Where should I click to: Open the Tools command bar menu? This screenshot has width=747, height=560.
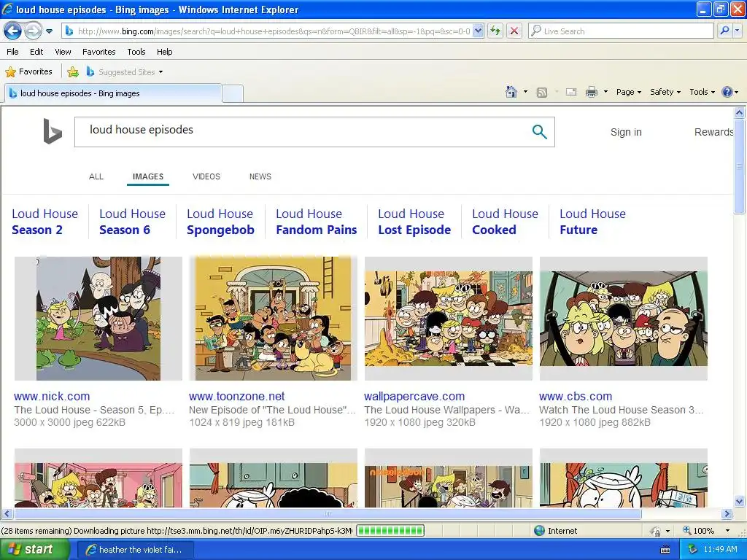pyautogui.click(x=702, y=92)
